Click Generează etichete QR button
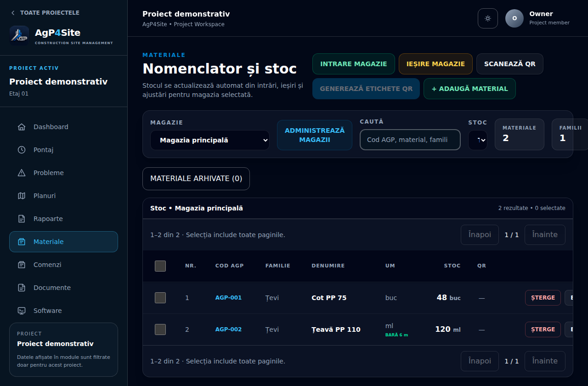 366,89
